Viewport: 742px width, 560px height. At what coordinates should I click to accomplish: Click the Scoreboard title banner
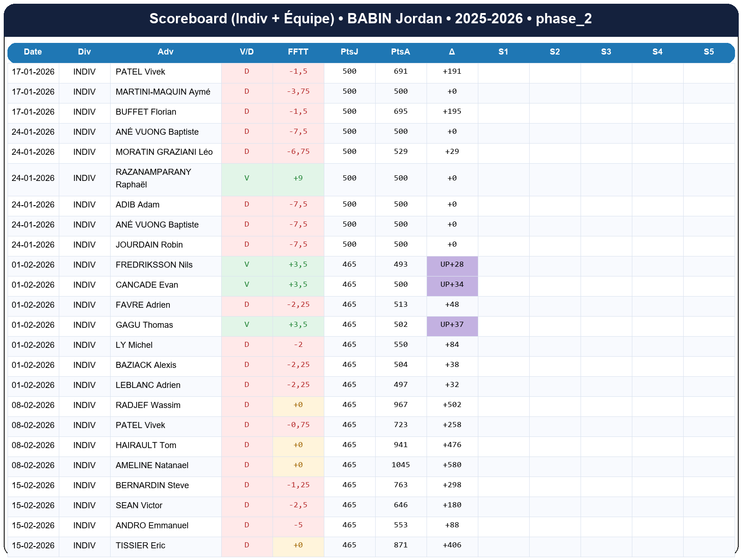(371, 19)
